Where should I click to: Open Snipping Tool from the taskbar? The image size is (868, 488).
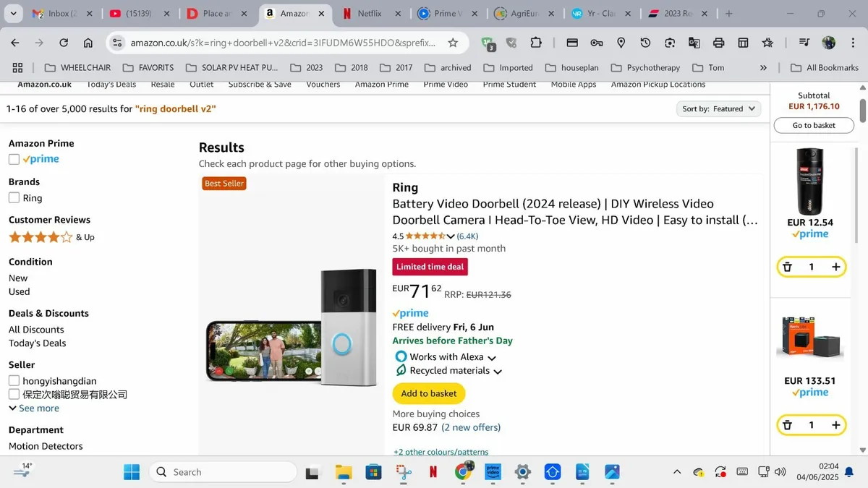click(404, 472)
